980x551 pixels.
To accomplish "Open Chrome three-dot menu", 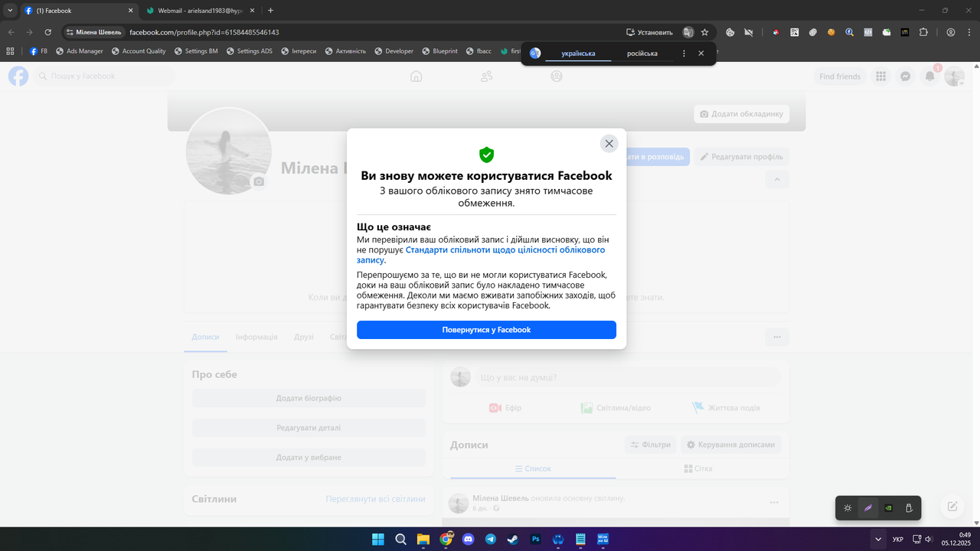I will pos(968,32).
